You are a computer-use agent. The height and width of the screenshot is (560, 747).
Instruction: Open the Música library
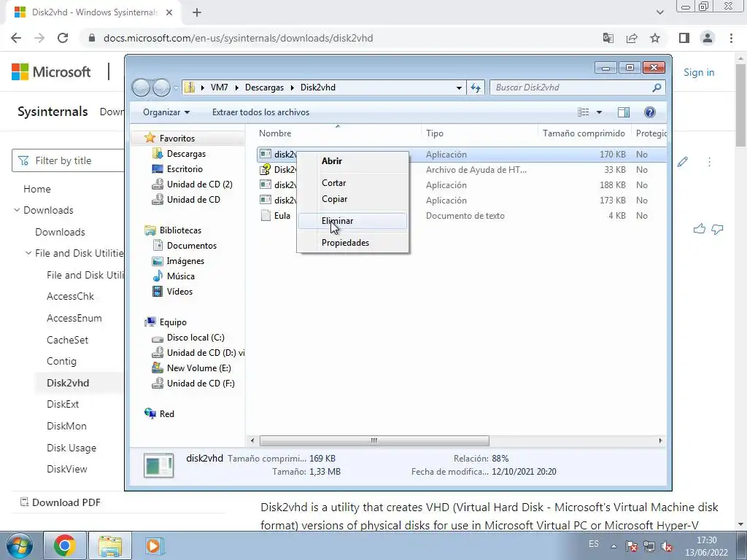pyautogui.click(x=181, y=276)
